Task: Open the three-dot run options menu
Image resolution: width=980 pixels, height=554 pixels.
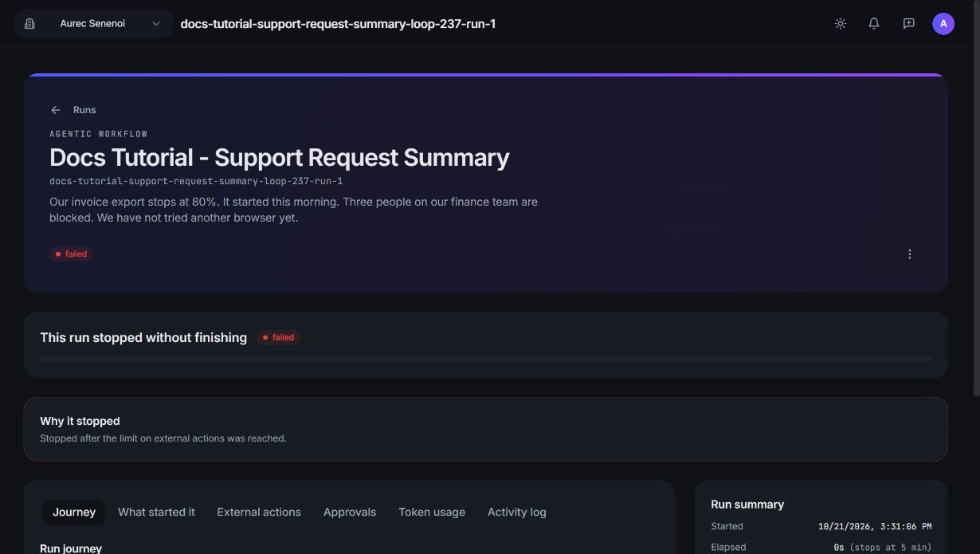Action: pyautogui.click(x=910, y=254)
